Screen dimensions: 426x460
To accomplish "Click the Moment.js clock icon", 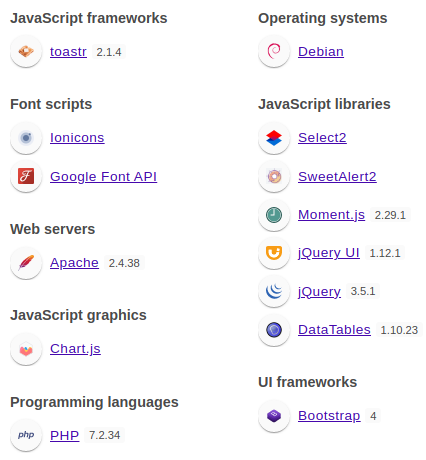I will 274,214.
